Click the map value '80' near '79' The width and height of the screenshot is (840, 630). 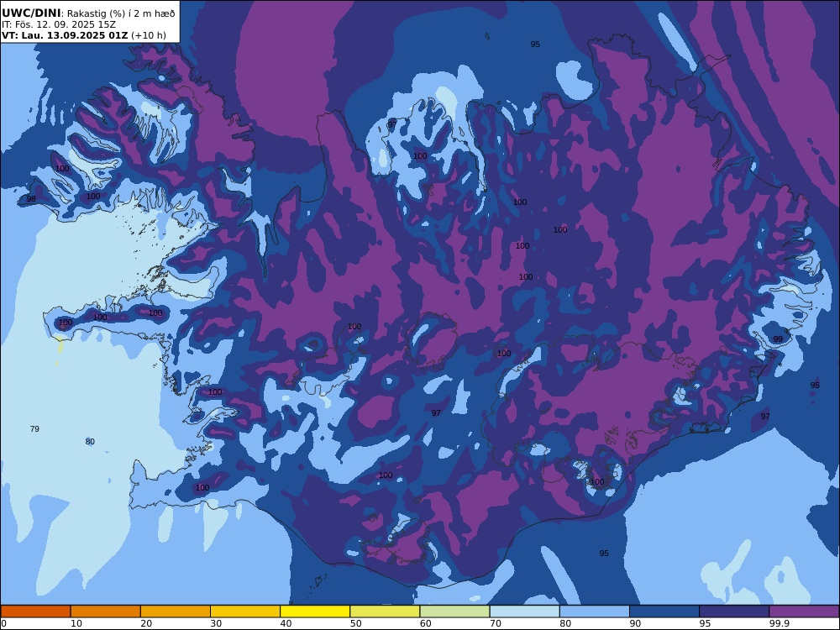[x=90, y=442]
